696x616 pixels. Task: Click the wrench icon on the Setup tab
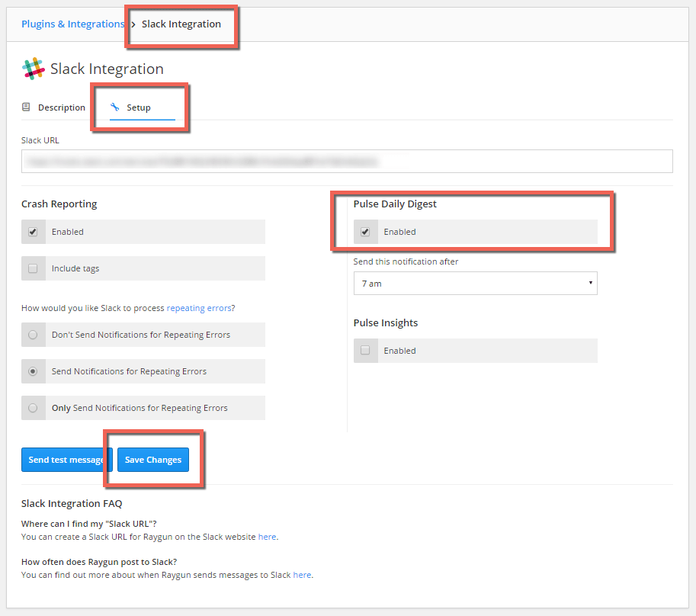[115, 107]
